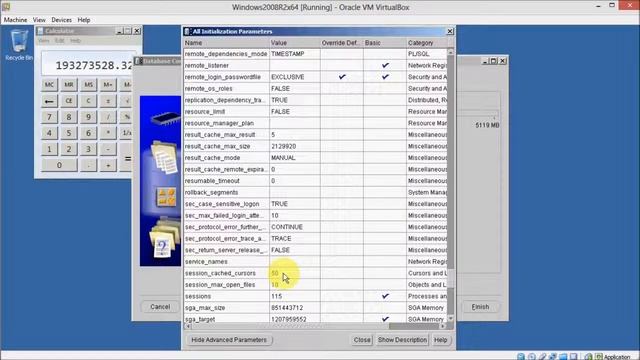
Task: Click the VirtualBox title bar app icon
Action: 6,7
